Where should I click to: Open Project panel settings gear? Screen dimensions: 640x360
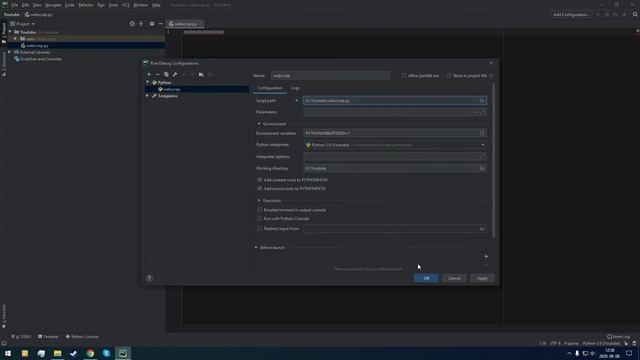[152, 24]
